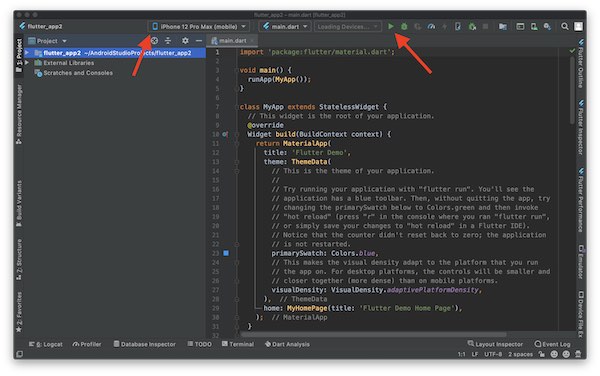
Task: Click the color swatch on gutter line 23
Action: 226,253
